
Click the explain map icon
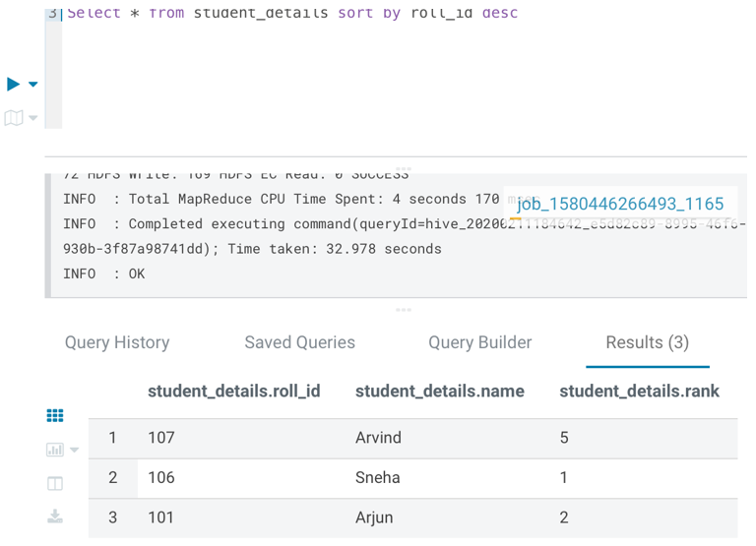(x=14, y=118)
